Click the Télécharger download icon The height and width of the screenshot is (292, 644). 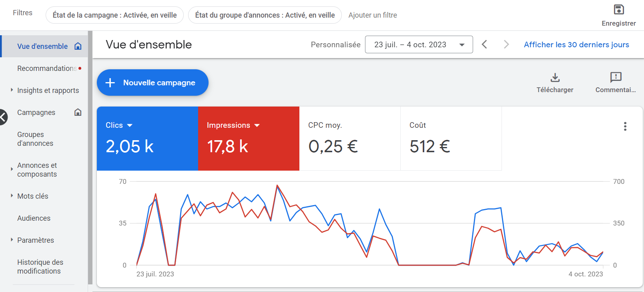coord(555,77)
